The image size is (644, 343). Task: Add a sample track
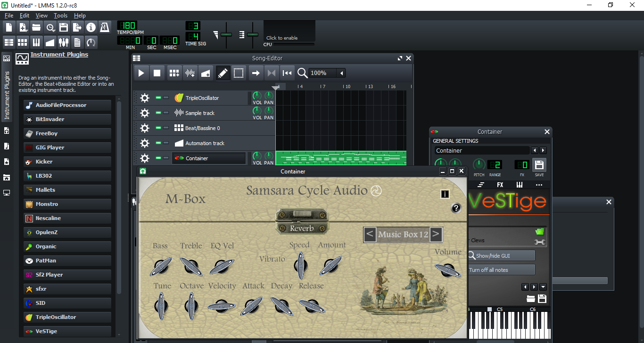tap(190, 73)
